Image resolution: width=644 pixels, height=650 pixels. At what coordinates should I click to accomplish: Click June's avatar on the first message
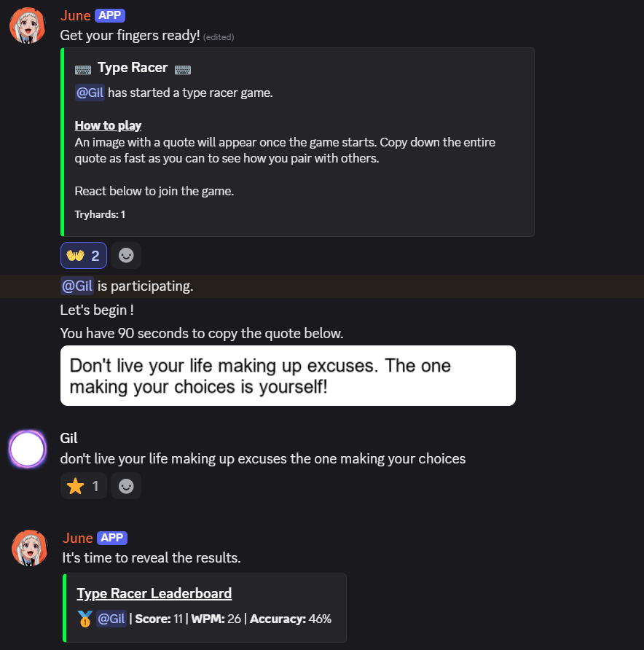pyautogui.click(x=28, y=26)
